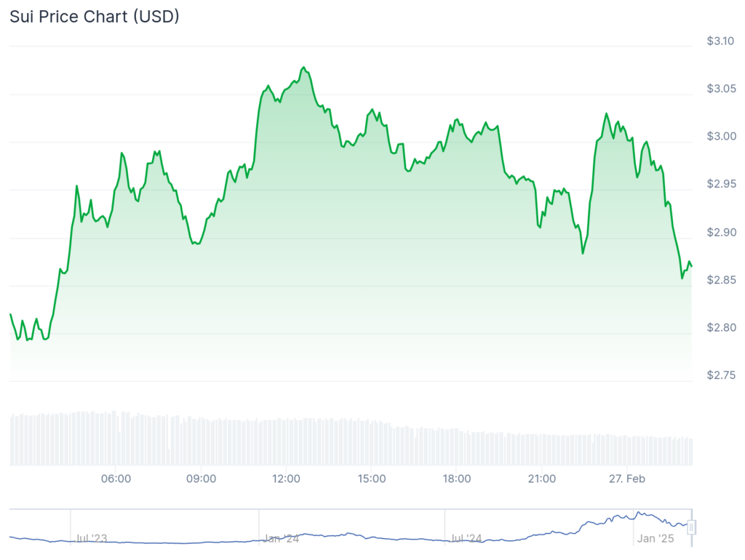The height and width of the screenshot is (560, 745).
Task: Click the 27. Feb date axis label
Action: pos(626,479)
